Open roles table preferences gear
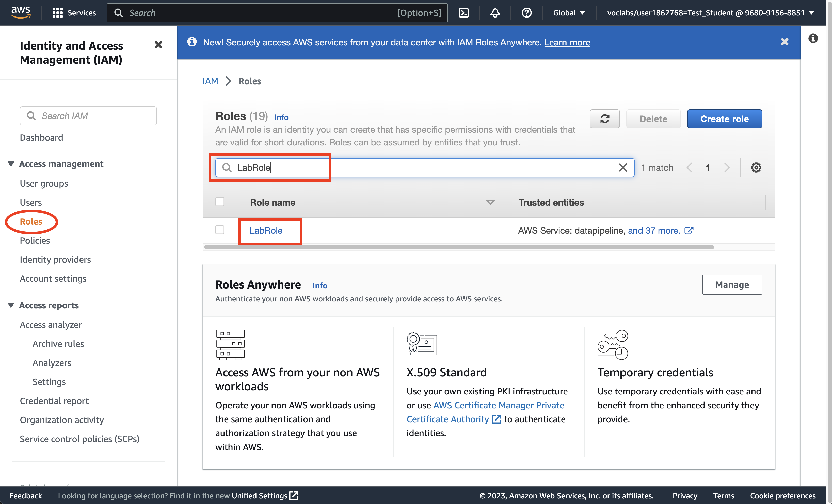The image size is (832, 504). (x=756, y=168)
